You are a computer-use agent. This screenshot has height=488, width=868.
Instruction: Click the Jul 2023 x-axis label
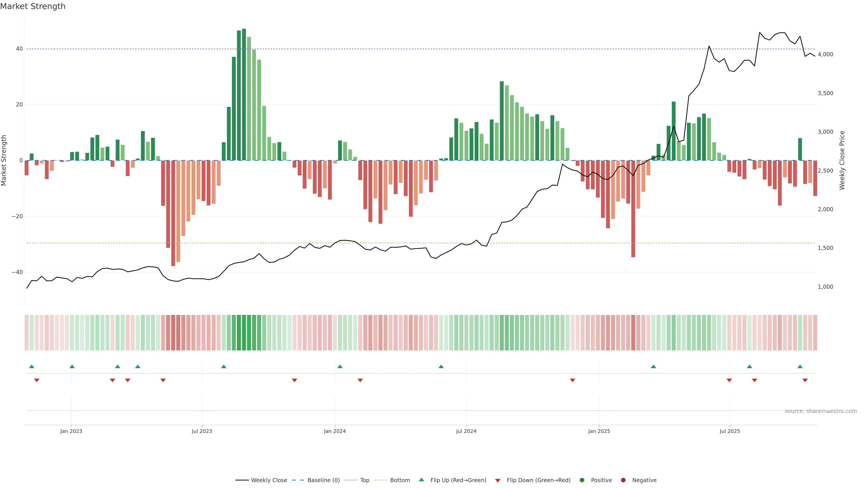pos(202,431)
